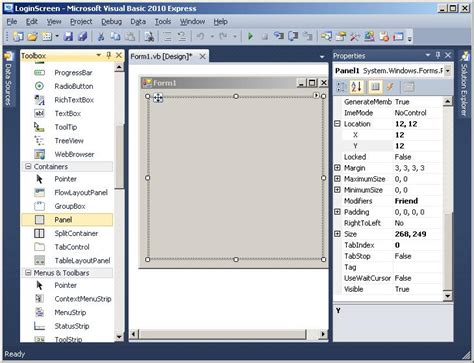Collapse the Menus & Toolbars group
474x363 pixels.
point(28,273)
